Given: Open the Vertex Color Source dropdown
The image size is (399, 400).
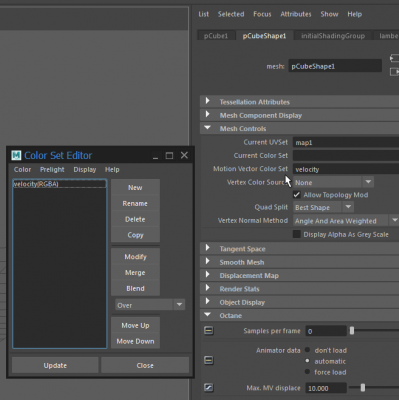Looking at the screenshot, I should 333,182.
